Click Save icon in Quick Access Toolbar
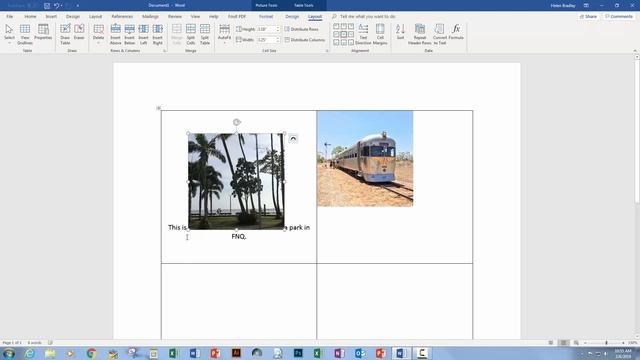Image resolution: width=640 pixels, height=360 pixels. [47, 6]
